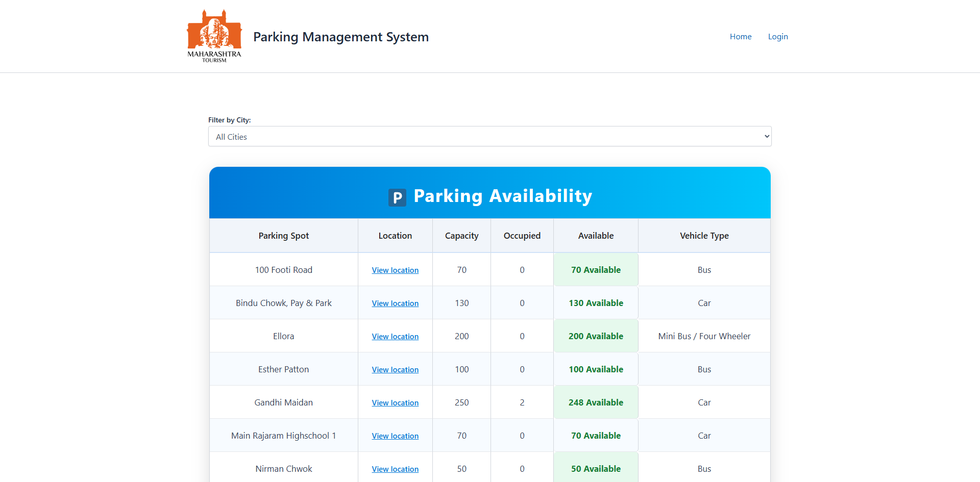The width and height of the screenshot is (980, 482).
Task: Click the Location column header
Action: point(395,236)
